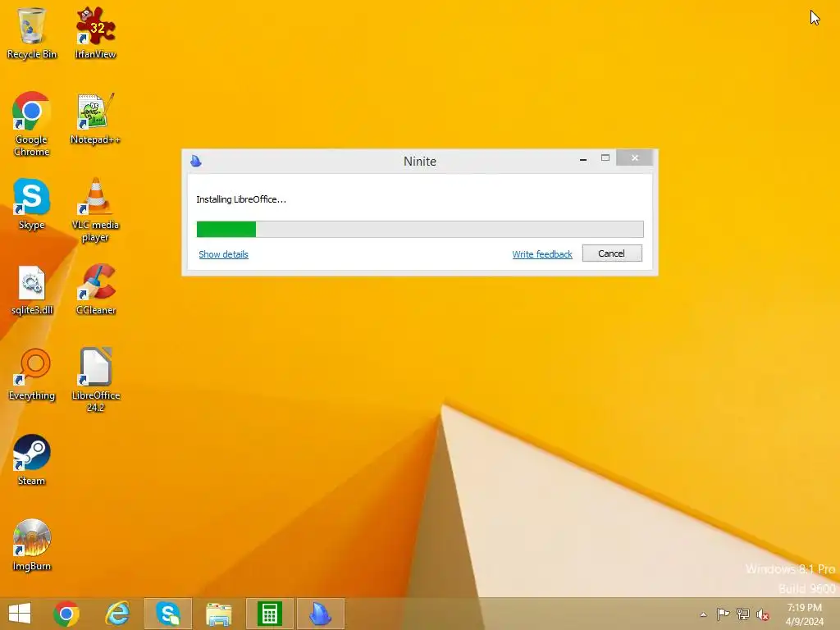
Task: Select the Skype desktop shortcut
Action: [32, 204]
